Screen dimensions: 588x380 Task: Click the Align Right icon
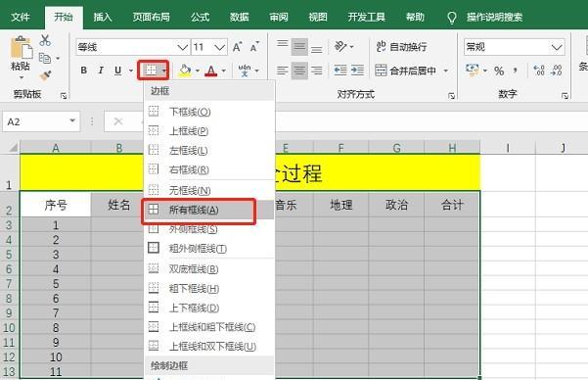pyautogui.click(x=316, y=71)
